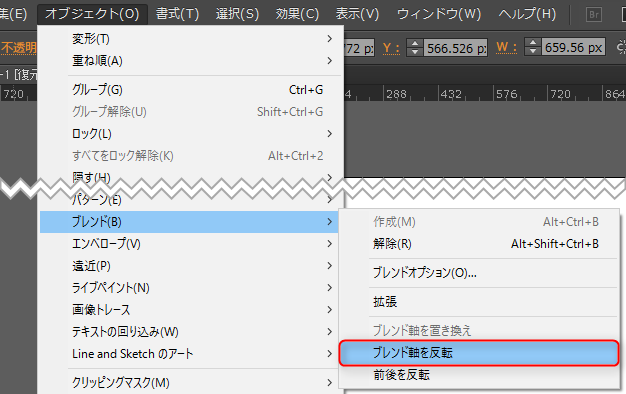This screenshot has height=394, width=626.
Task: Expand the 画像トレース submenu
Action: [190, 310]
